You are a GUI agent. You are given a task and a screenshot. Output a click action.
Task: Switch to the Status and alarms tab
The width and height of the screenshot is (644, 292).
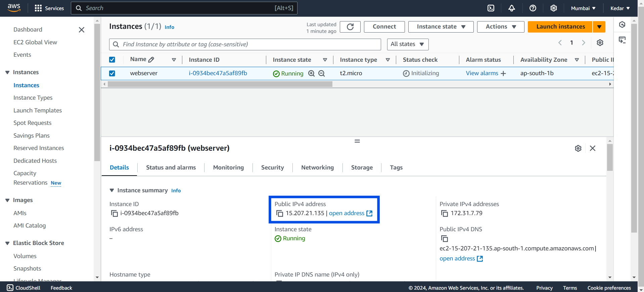(x=171, y=167)
